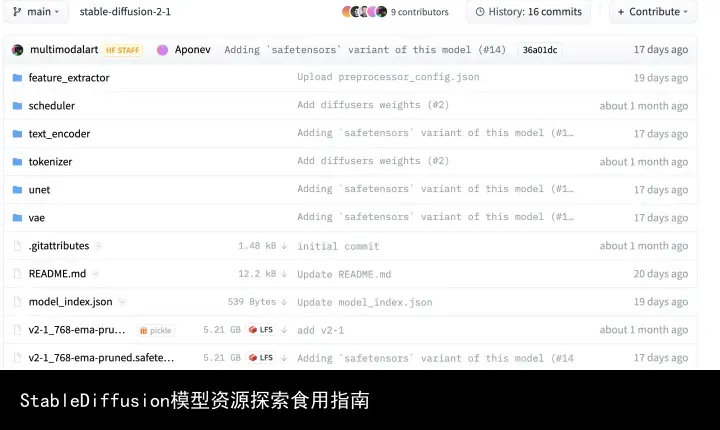The height and width of the screenshot is (430, 720).
Task: Click the history clock icon
Action: 480,12
